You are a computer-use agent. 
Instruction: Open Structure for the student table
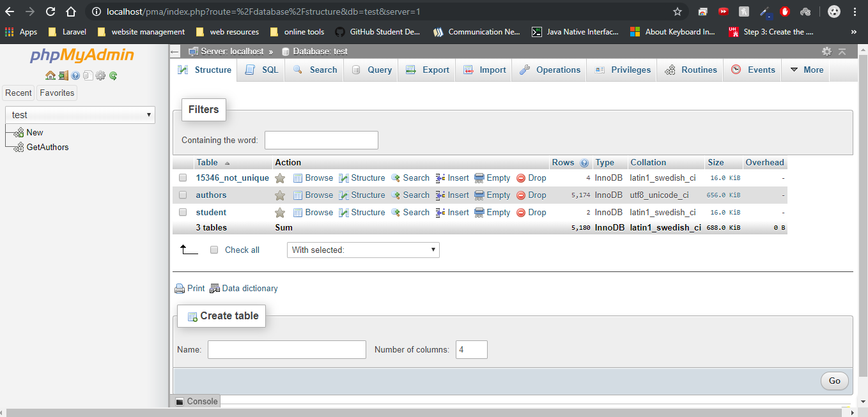point(362,213)
